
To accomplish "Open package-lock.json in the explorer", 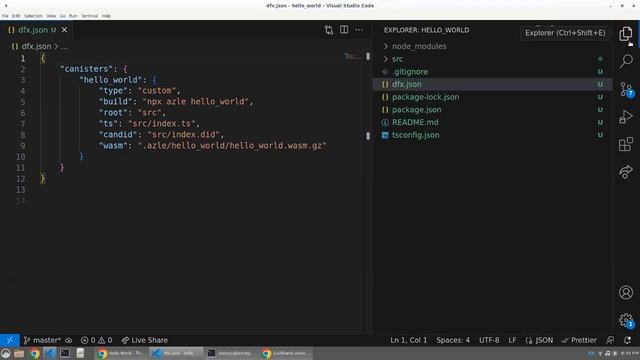I will (492, 97).
